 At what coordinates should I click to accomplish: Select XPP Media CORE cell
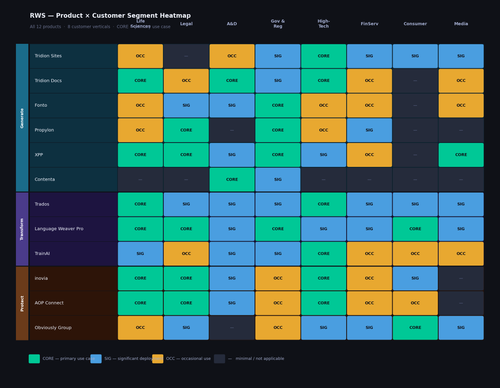click(461, 155)
